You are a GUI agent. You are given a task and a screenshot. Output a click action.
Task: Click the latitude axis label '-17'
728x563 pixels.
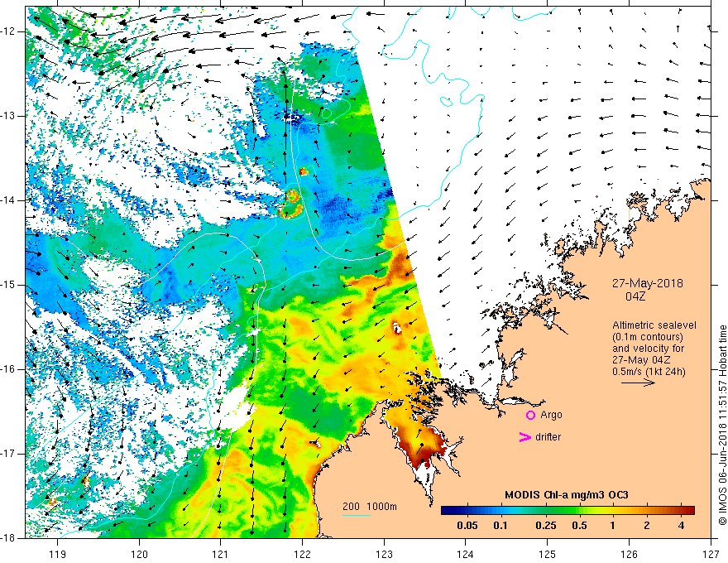[x=9, y=454]
